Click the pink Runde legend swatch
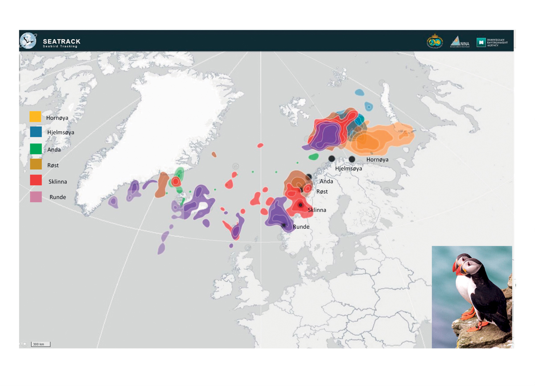The height and width of the screenshot is (392, 535). (x=36, y=197)
